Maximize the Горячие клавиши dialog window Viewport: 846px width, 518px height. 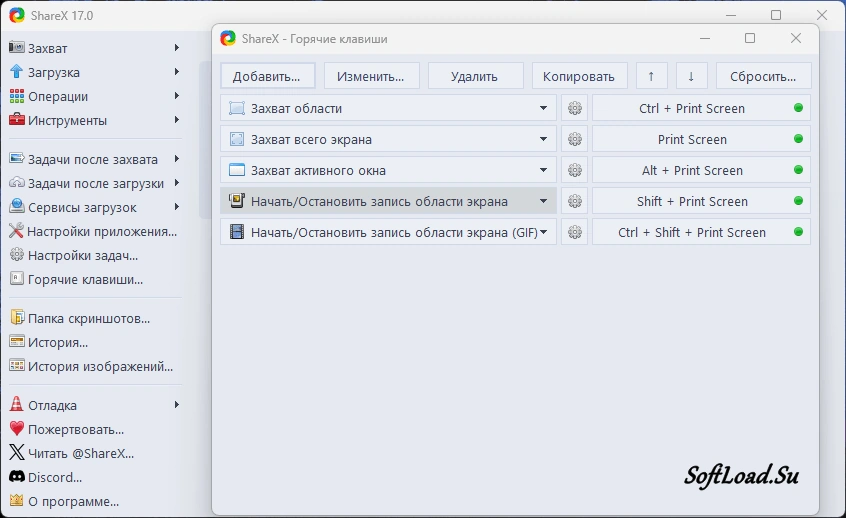[750, 38]
